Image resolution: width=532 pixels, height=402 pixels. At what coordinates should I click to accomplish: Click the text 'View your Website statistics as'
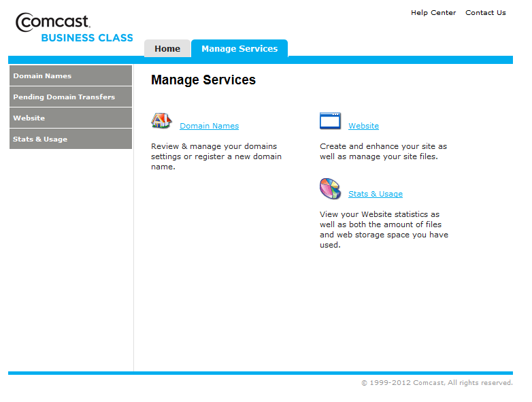pyautogui.click(x=380, y=214)
